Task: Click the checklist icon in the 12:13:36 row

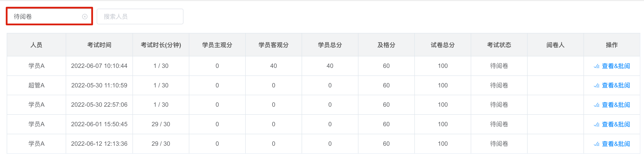Action: pos(597,144)
